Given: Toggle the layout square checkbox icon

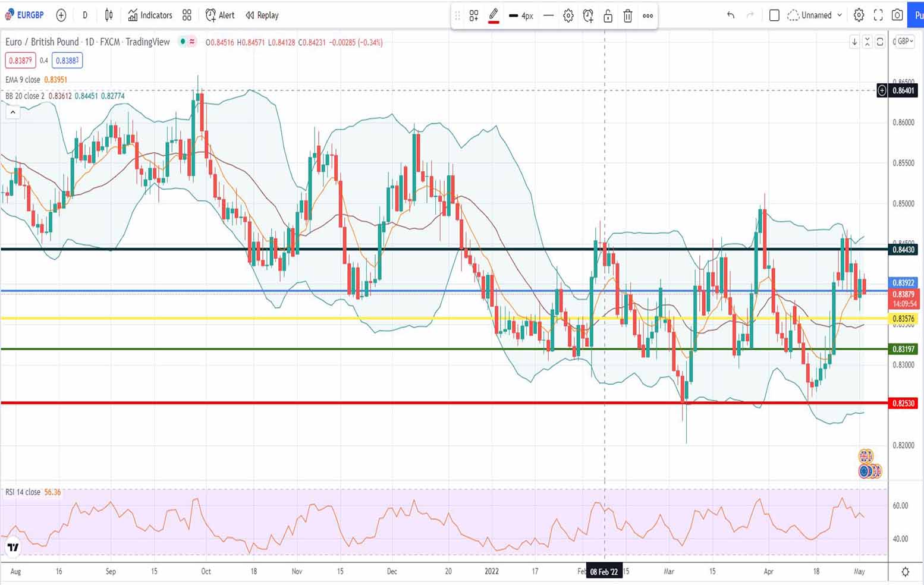Looking at the screenshot, I should click(x=774, y=15).
